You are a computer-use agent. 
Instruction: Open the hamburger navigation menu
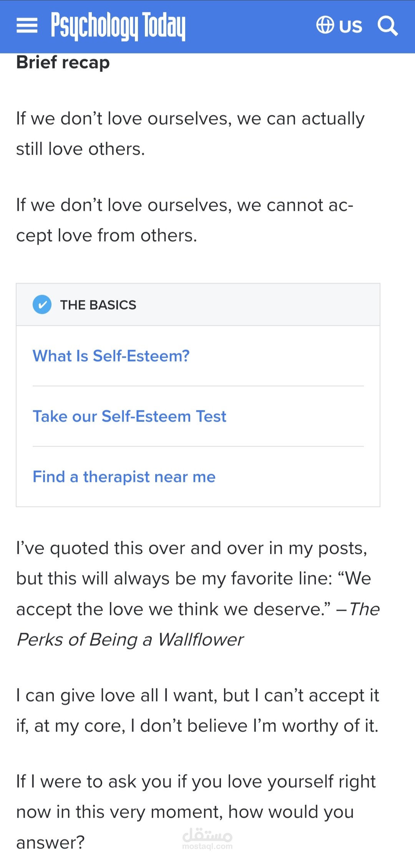point(27,26)
